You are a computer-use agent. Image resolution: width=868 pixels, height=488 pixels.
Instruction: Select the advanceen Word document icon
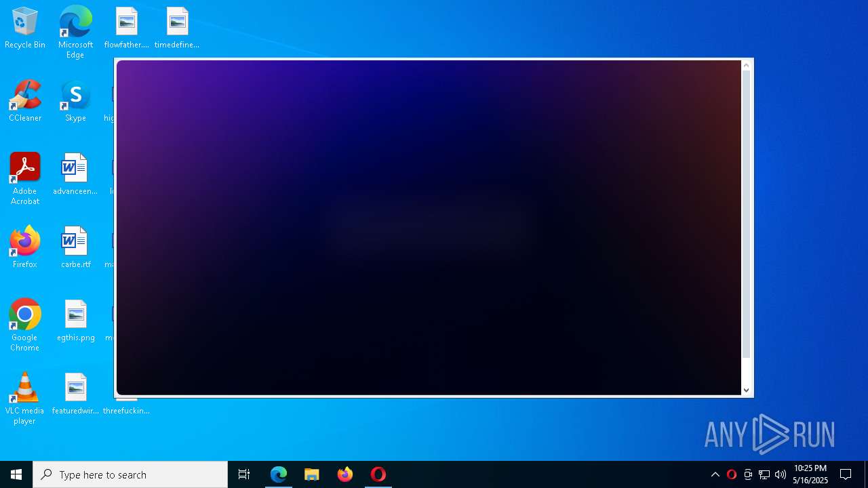tap(75, 175)
